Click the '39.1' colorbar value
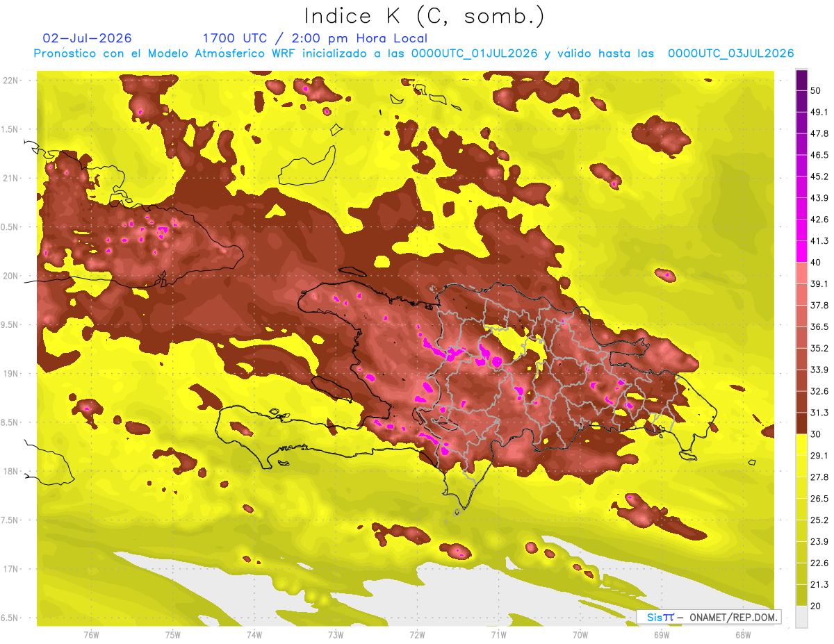This screenshot has width=834, height=644. coord(819,284)
